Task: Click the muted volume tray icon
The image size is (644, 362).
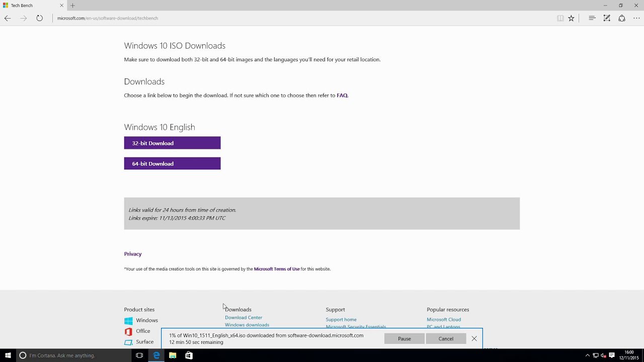Action: point(603,355)
